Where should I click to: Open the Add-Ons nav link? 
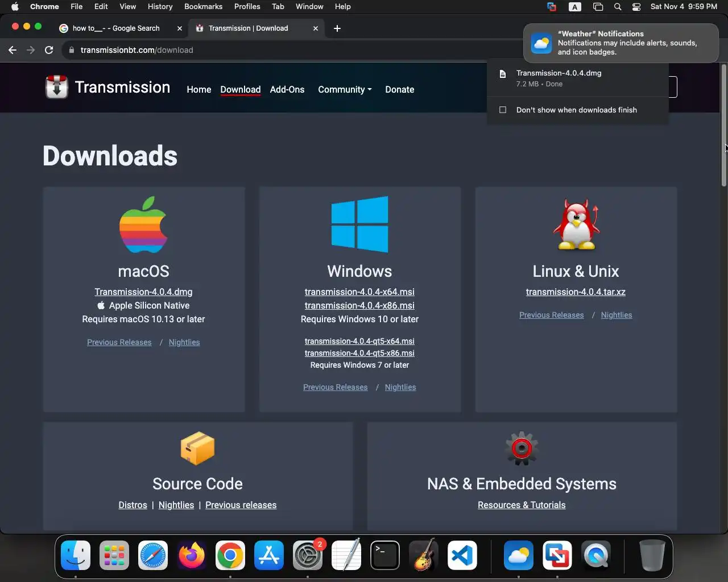pyautogui.click(x=287, y=90)
